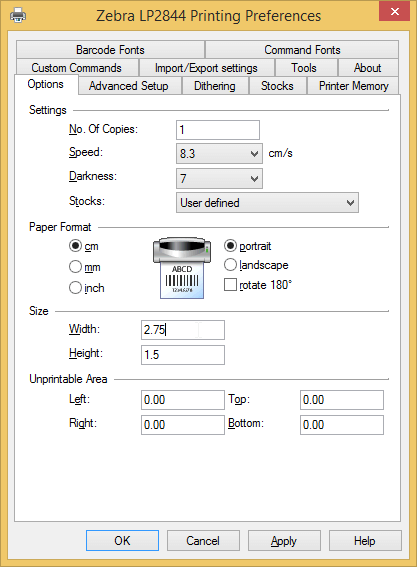Expand the Speed dropdown

[219, 154]
